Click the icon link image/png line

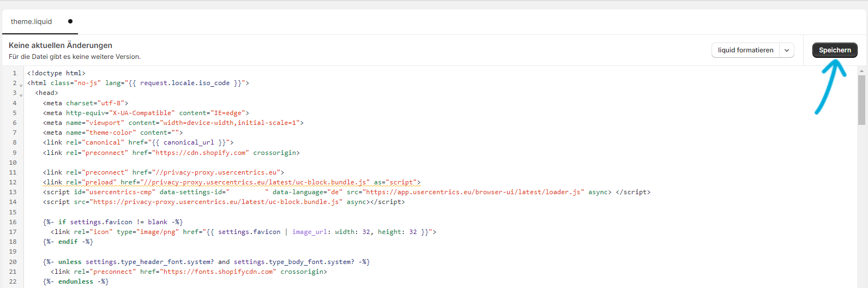click(244, 232)
